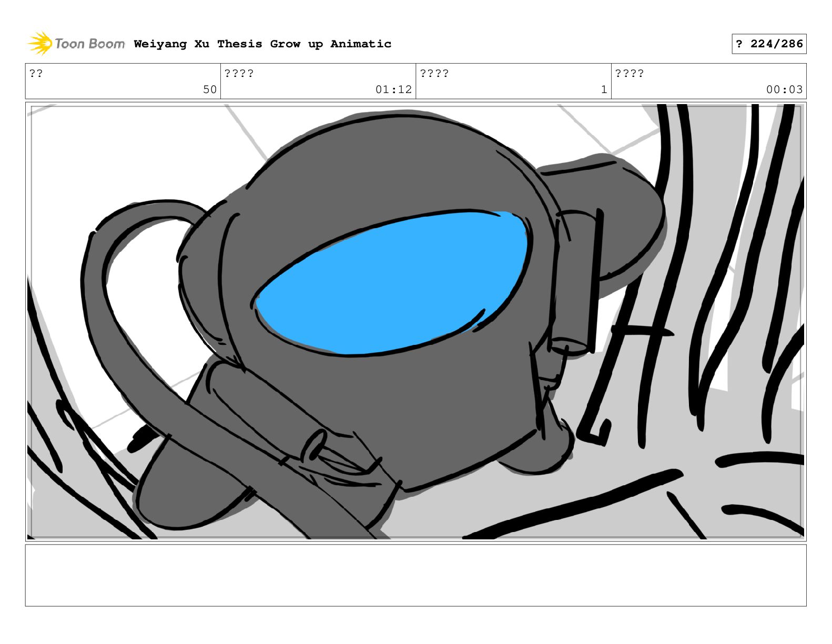Click the panel number value '1'
832x644 pixels.
[x=604, y=89]
